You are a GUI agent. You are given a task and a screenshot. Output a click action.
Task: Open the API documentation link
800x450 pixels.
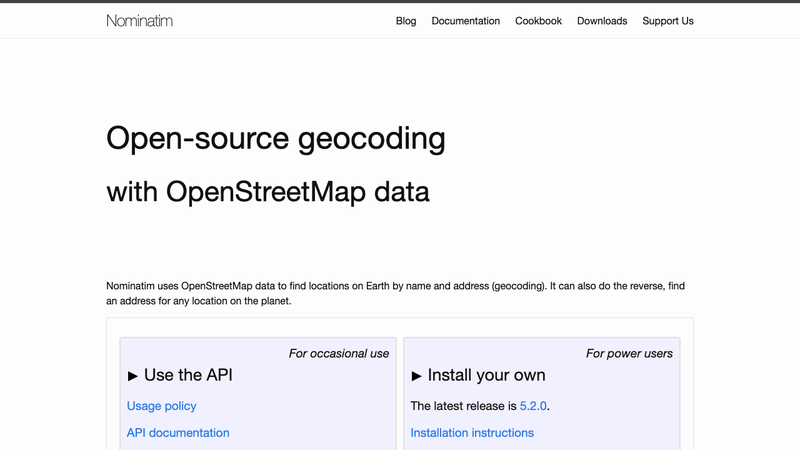pos(178,433)
